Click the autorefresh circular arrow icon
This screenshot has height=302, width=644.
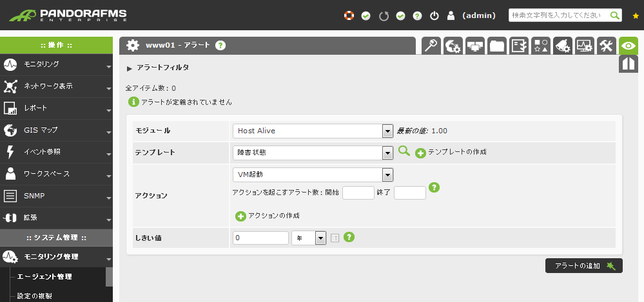pyautogui.click(x=384, y=16)
